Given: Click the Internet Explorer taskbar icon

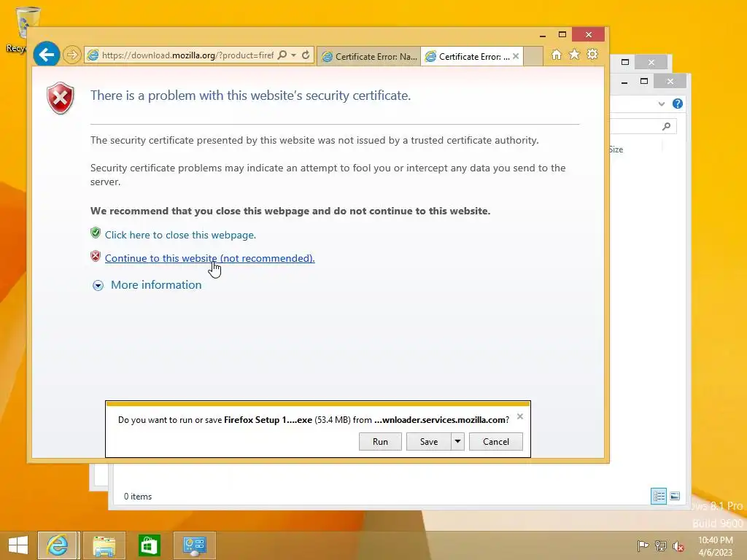Looking at the screenshot, I should point(57,545).
